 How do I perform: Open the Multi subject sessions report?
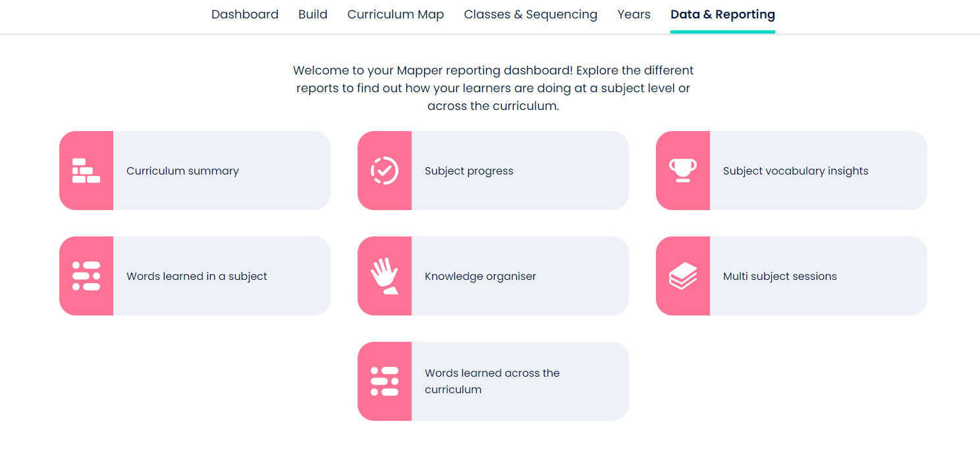pos(780,277)
